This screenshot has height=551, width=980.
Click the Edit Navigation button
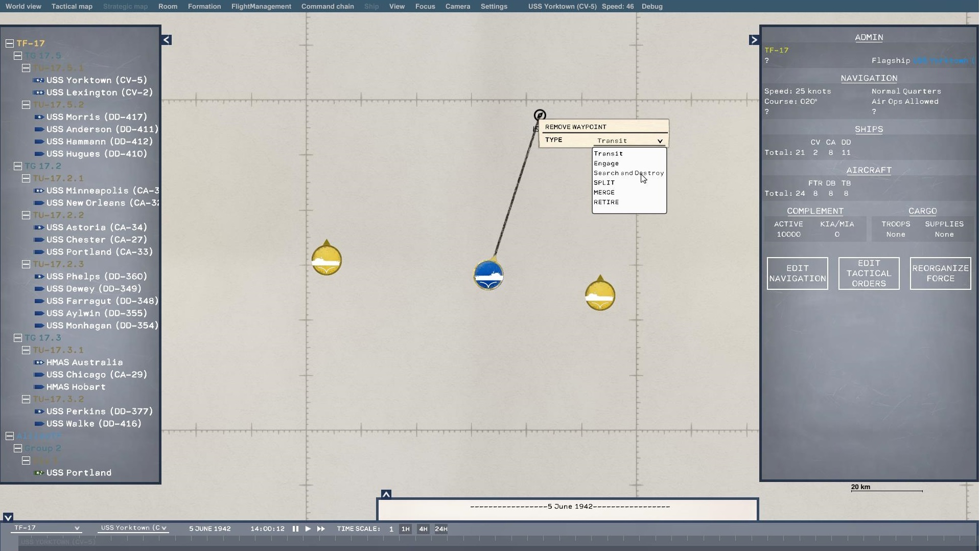pyautogui.click(x=797, y=273)
